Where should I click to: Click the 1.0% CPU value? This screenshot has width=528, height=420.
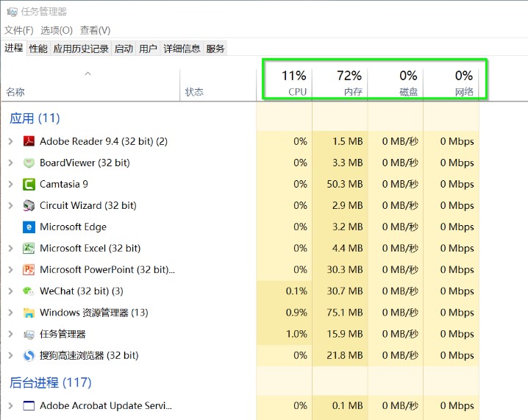(296, 334)
